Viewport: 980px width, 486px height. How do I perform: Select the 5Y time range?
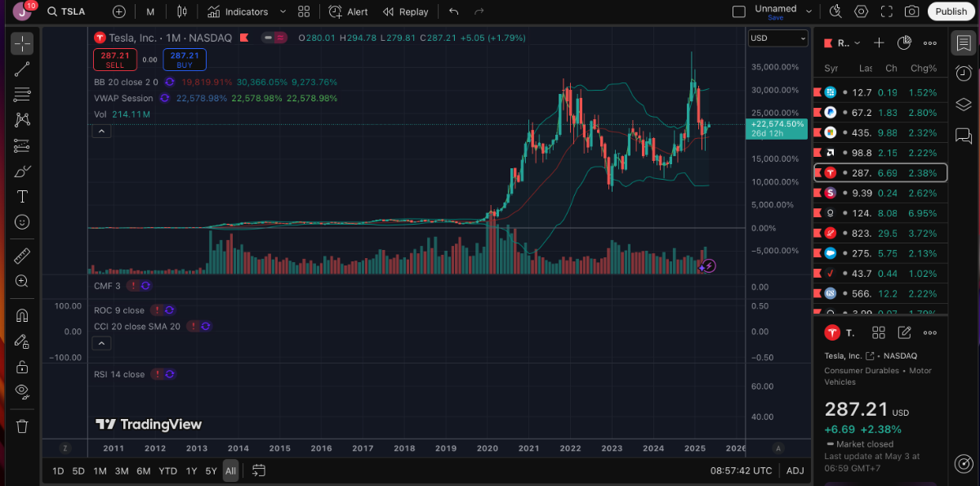(x=211, y=470)
